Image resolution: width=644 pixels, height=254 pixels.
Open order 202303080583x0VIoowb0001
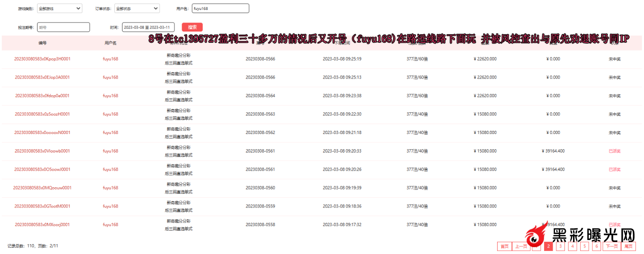tap(42, 151)
